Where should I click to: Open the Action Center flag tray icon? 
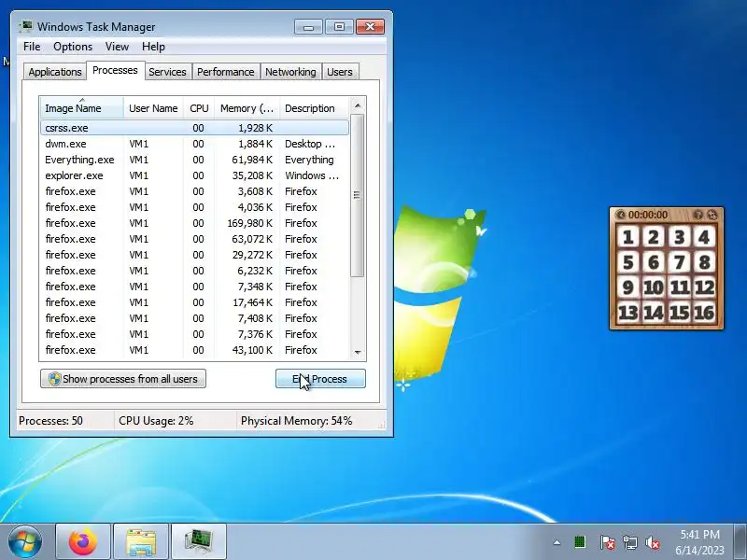pos(607,542)
